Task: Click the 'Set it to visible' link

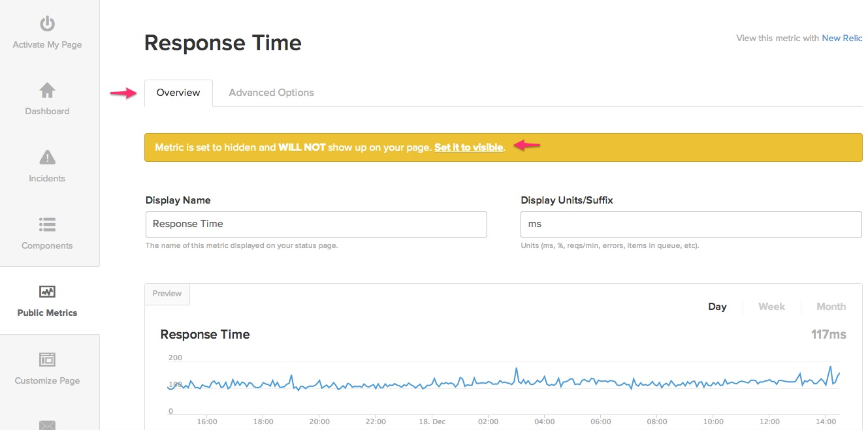Action: (x=469, y=147)
